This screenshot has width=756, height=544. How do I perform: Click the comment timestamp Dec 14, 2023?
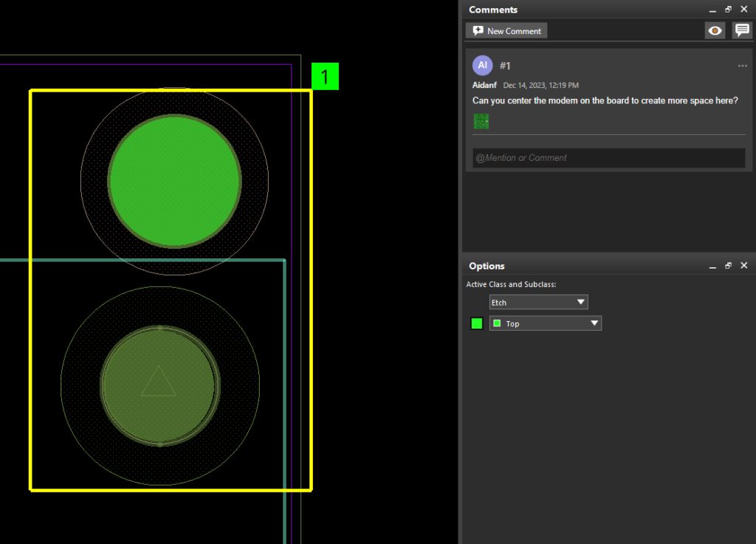click(541, 86)
